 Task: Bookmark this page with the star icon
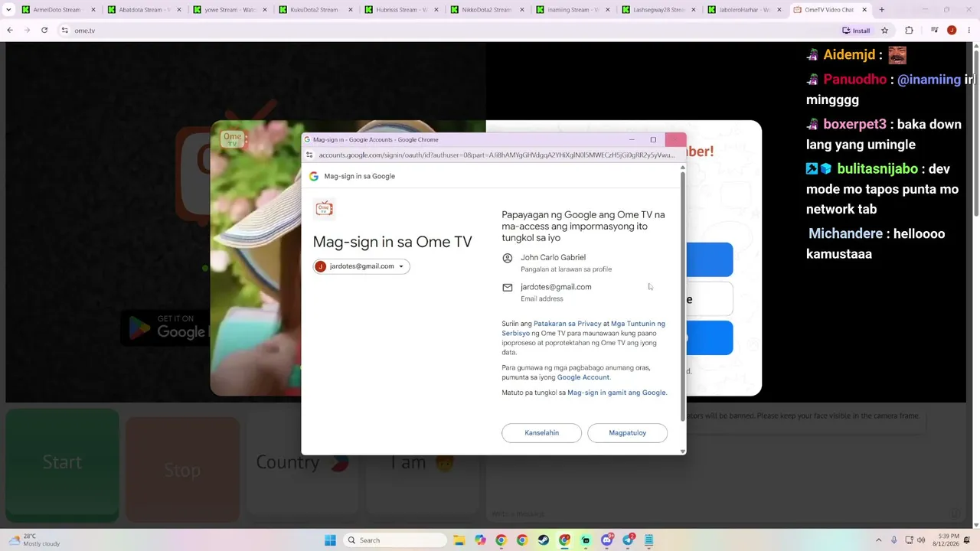click(884, 31)
